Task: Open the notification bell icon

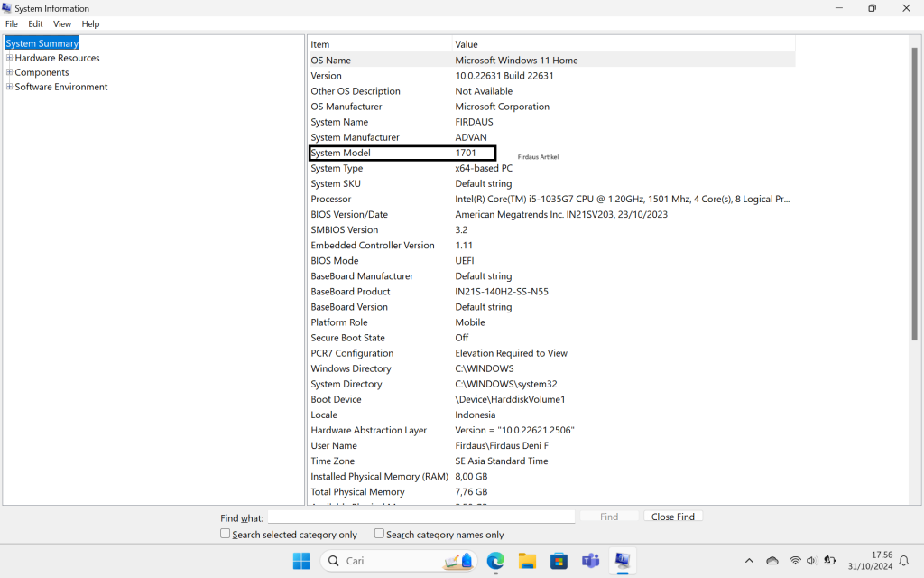Action: (x=904, y=561)
